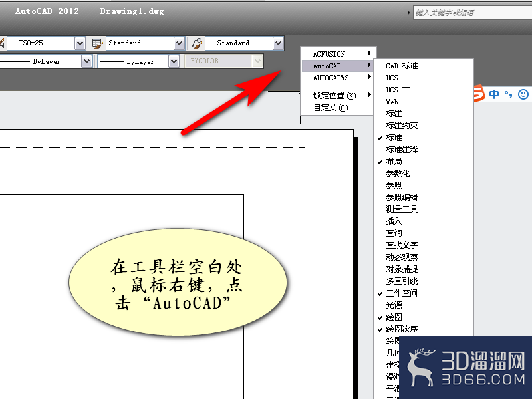Screen dimensions: 532x399
Task: Open second ByLayer lineweight dropdown
Action: tap(174, 61)
